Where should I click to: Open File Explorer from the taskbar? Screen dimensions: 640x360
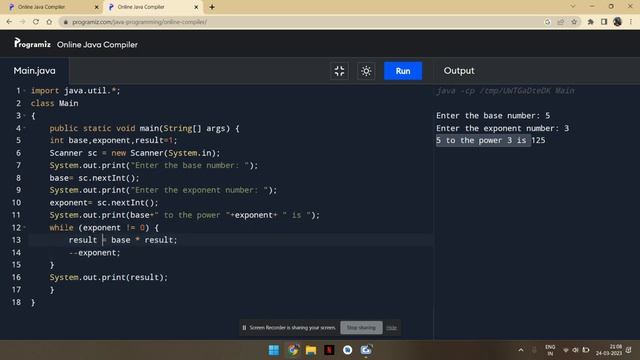(311, 350)
